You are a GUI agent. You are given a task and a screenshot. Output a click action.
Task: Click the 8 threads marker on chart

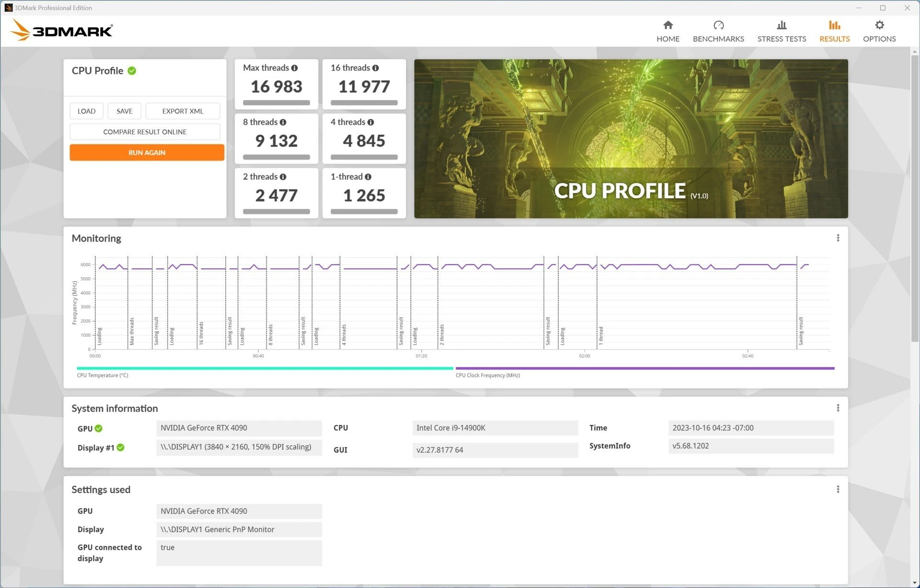coord(270,335)
